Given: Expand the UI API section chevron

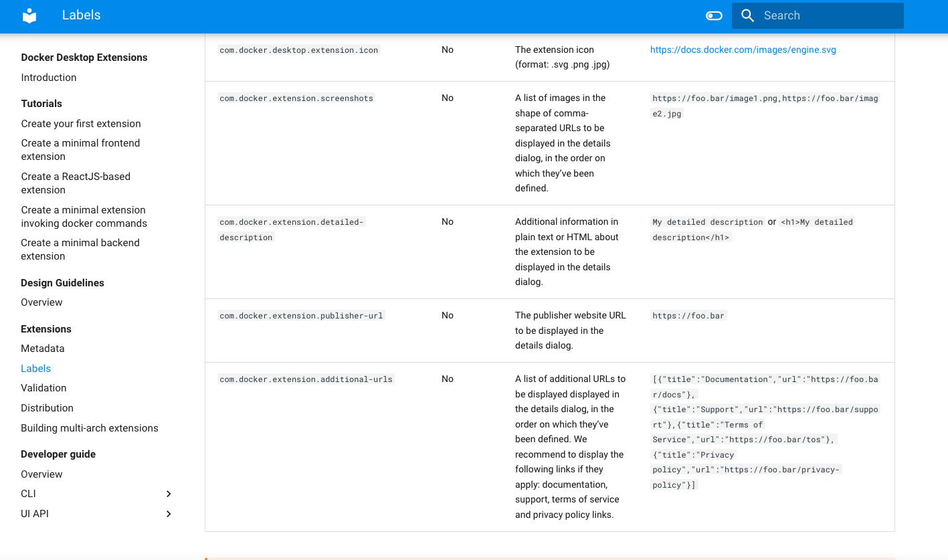Looking at the screenshot, I should point(169,514).
